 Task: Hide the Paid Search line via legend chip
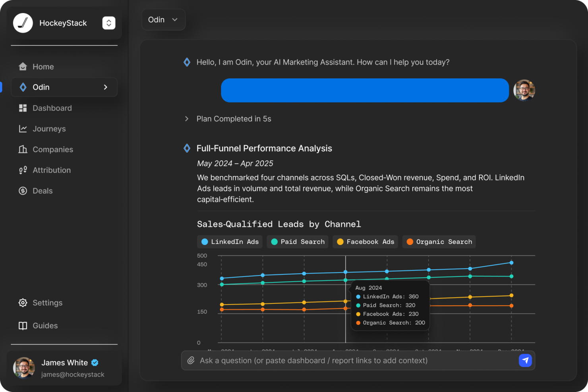coord(297,241)
